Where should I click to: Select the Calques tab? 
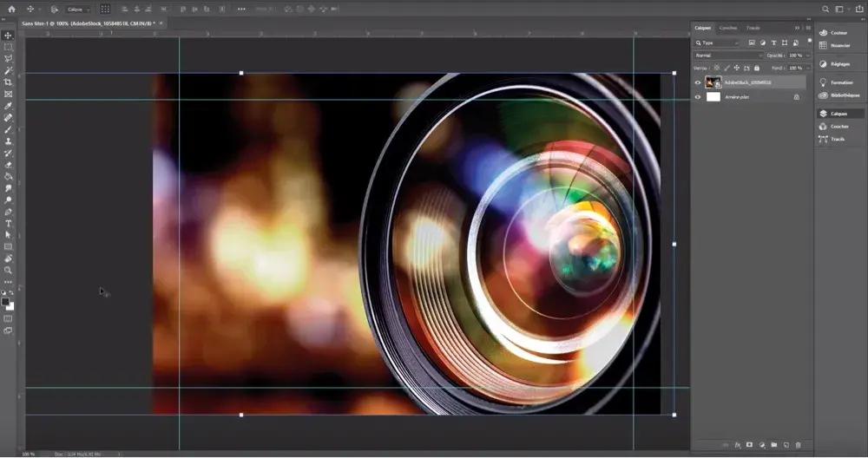point(703,28)
